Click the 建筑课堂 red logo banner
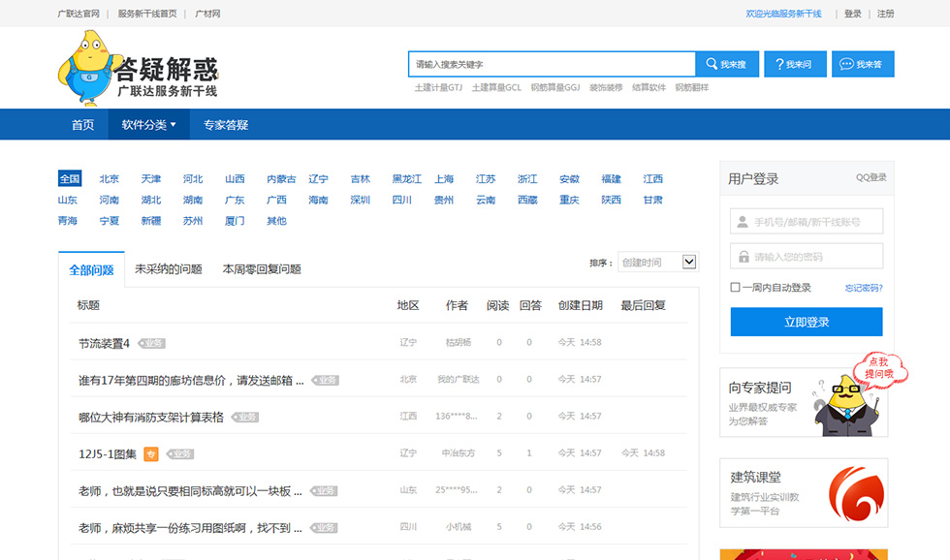 (x=804, y=492)
